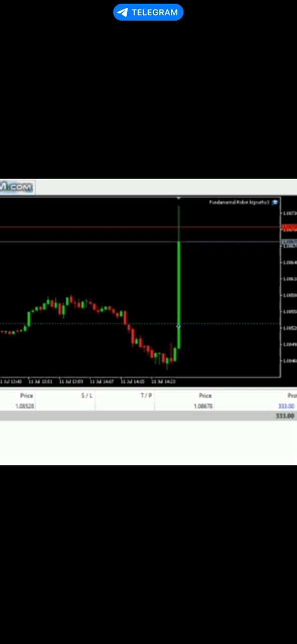
Task: Click the total profit 333.00 in grey row
Action: 285,416
